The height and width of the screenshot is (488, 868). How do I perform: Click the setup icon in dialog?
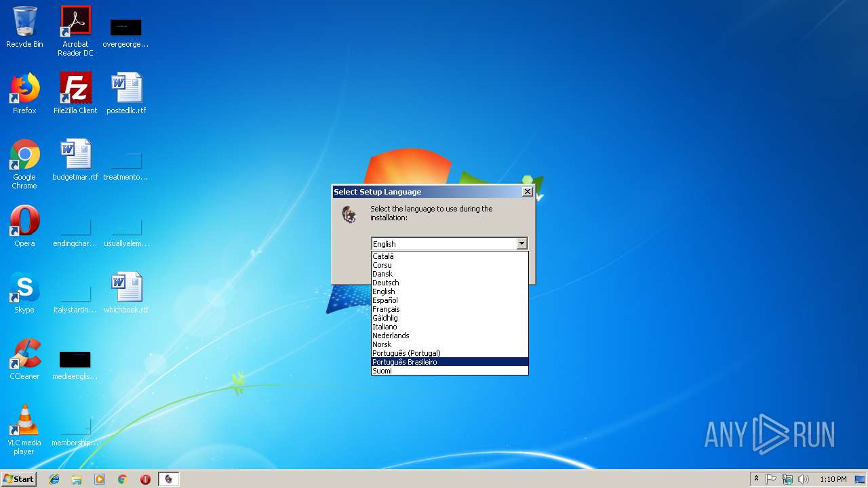[x=349, y=216]
